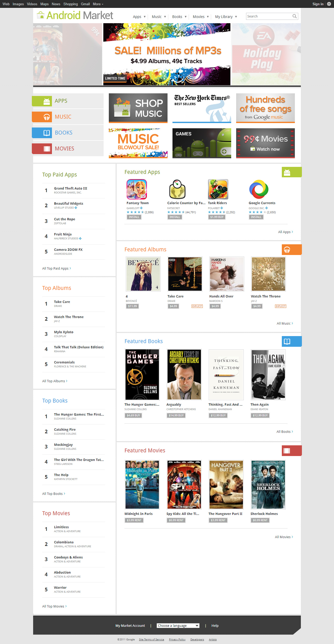
Task: Open Maps in the top bar
Action: point(44,4)
